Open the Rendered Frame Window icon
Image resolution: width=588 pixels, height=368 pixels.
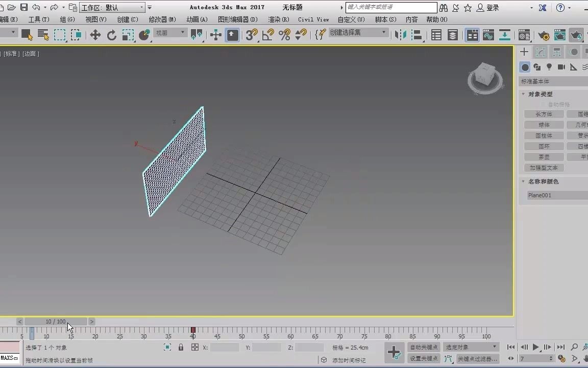click(x=560, y=35)
